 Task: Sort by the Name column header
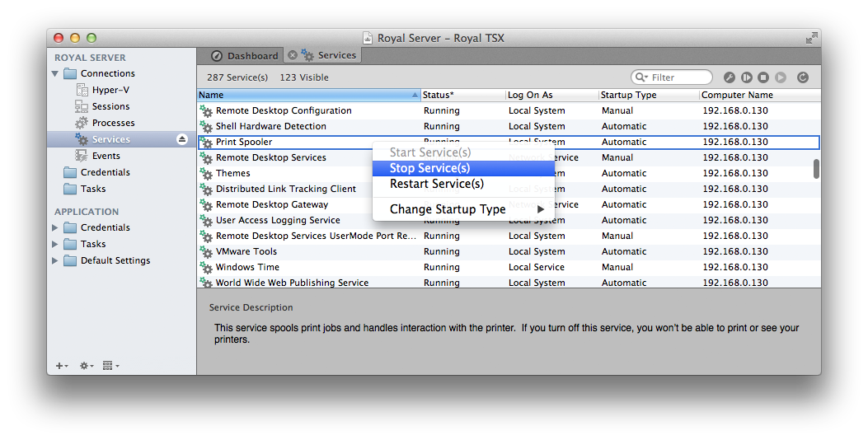(x=308, y=96)
